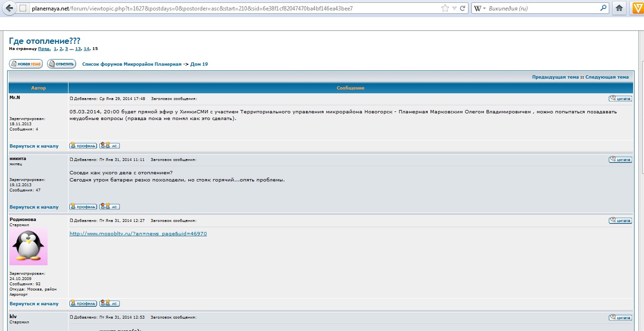Expand the URL history dropdown arrow
This screenshot has width=644, height=331.
tap(455, 8)
